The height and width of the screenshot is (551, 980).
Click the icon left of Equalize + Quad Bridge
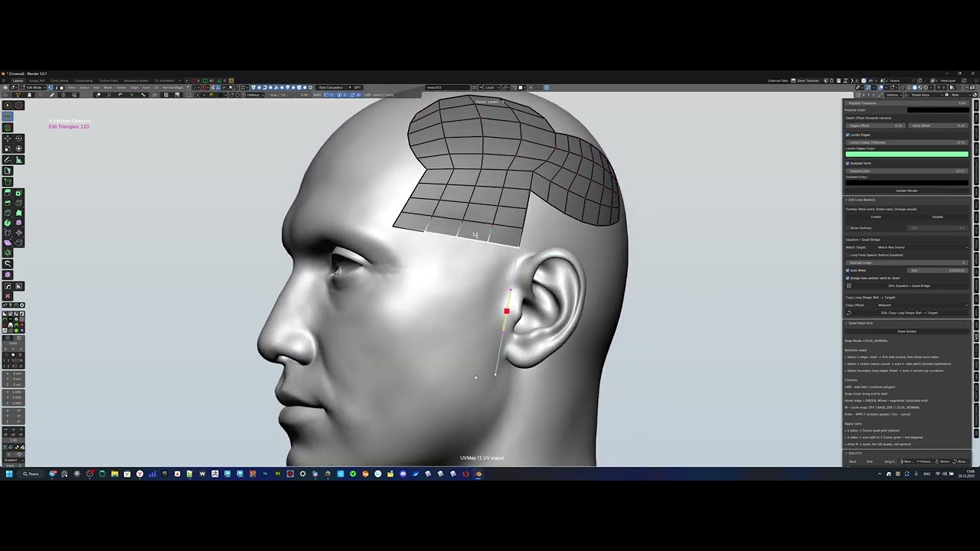(849, 285)
